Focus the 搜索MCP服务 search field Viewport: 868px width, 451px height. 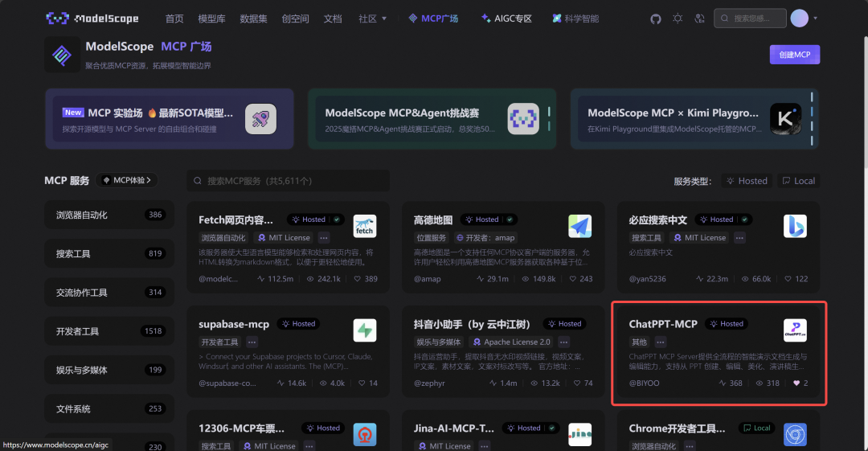[288, 181]
